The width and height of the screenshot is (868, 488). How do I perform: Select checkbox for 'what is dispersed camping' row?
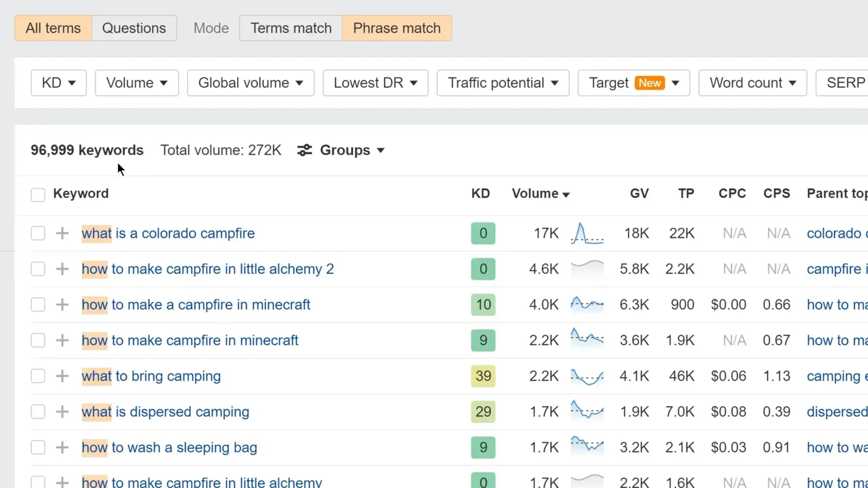pos(38,412)
